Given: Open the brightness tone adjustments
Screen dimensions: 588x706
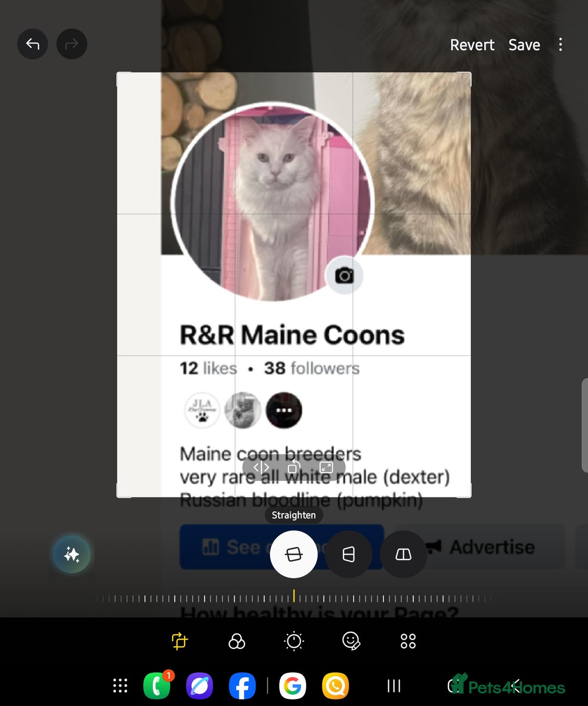Looking at the screenshot, I should [x=294, y=641].
